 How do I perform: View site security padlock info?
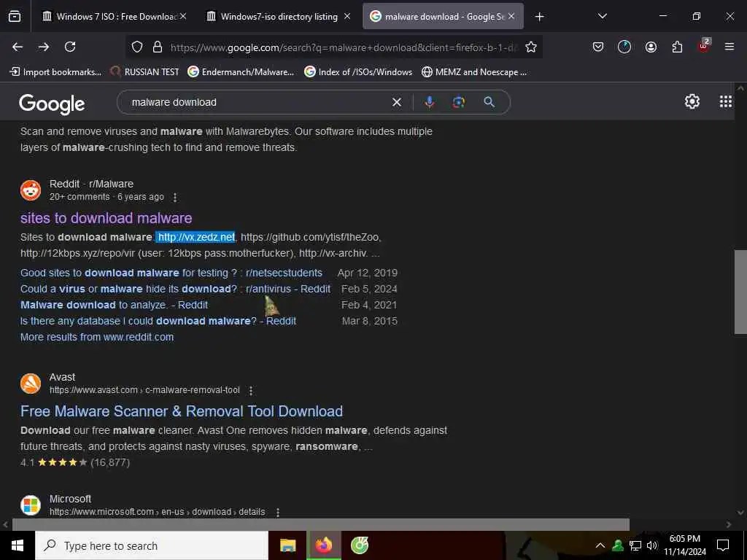coord(158,47)
